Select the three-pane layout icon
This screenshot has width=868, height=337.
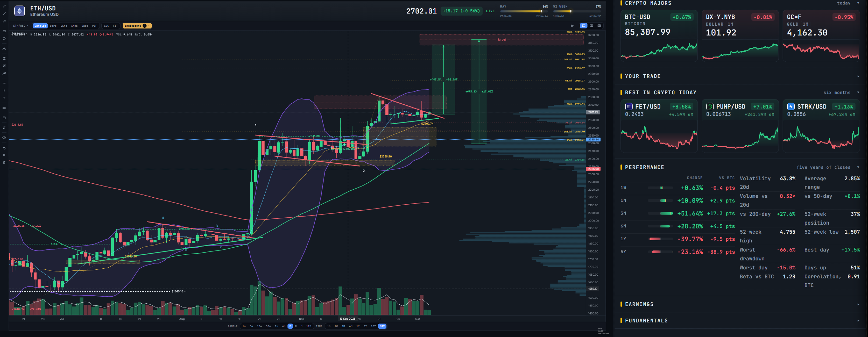[x=599, y=26]
